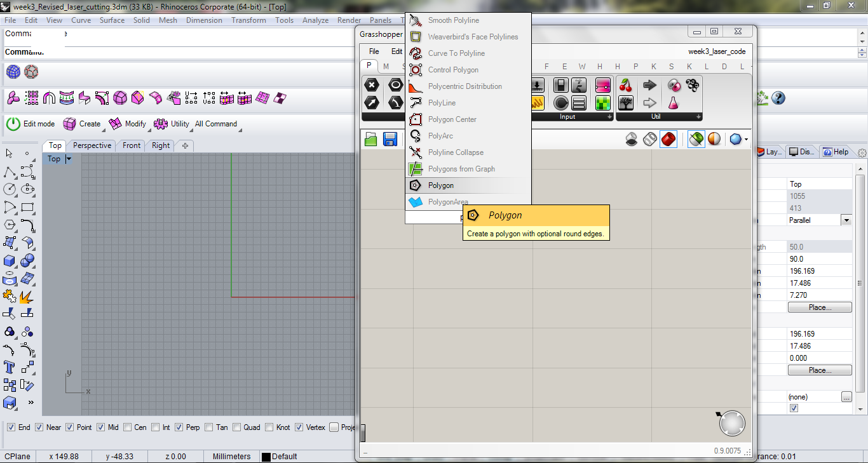868x463 pixels.
Task: Expand the Input panel with plus
Action: [610, 117]
